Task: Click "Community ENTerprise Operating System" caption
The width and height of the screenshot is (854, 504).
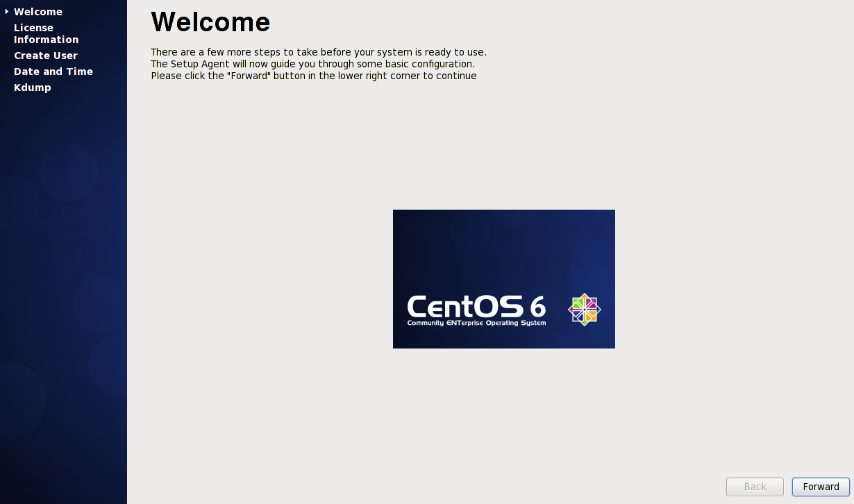Action: (x=476, y=323)
